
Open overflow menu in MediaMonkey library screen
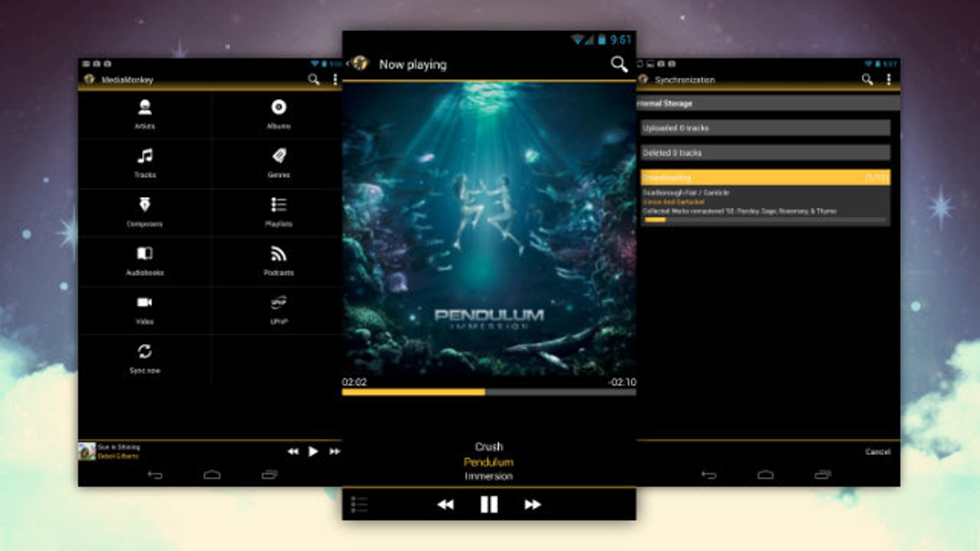tap(335, 80)
